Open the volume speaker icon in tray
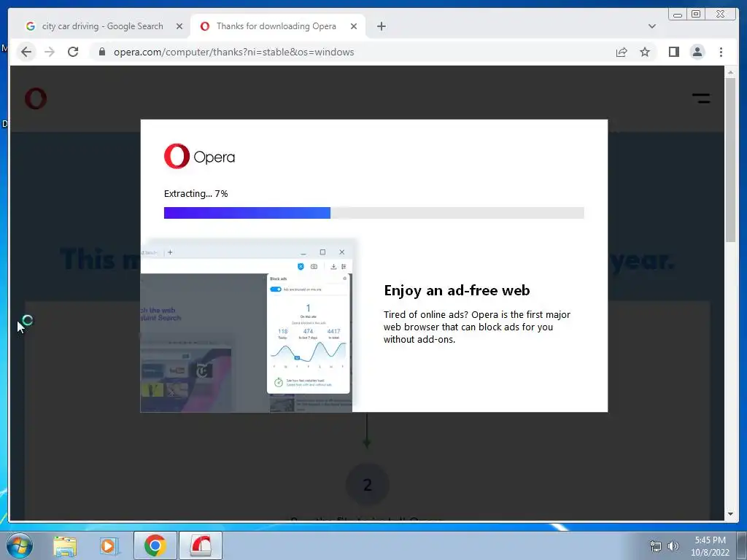This screenshot has height=560, width=747. coord(673,546)
